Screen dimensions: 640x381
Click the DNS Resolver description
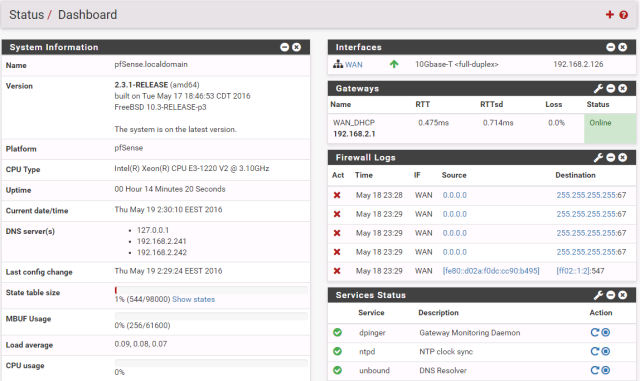(443, 370)
